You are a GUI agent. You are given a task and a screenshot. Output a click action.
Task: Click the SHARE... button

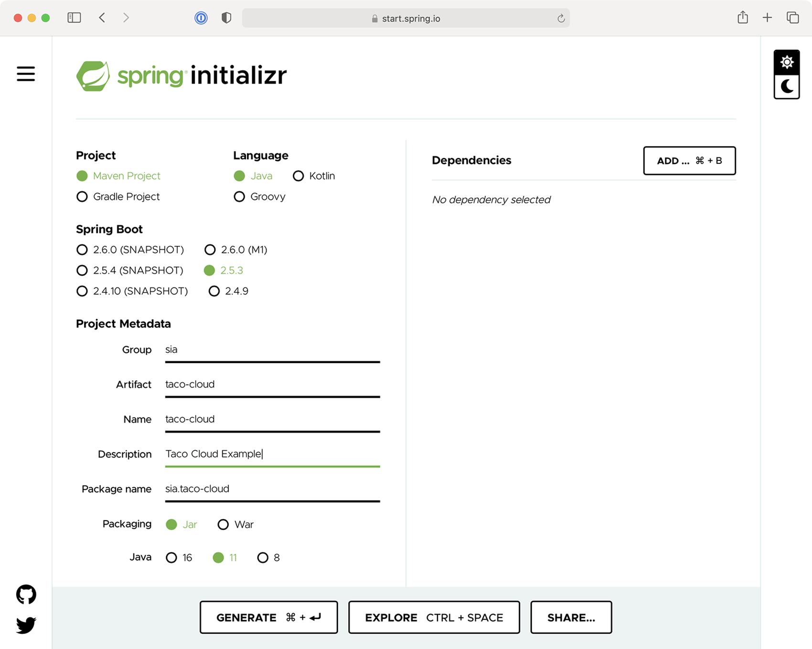coord(571,617)
